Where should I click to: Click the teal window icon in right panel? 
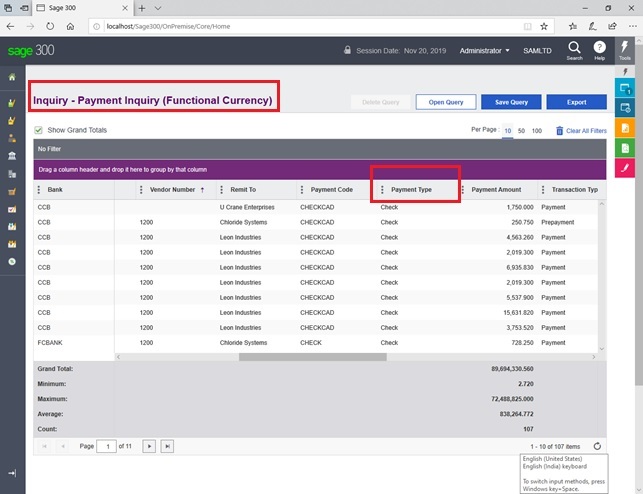[625, 89]
